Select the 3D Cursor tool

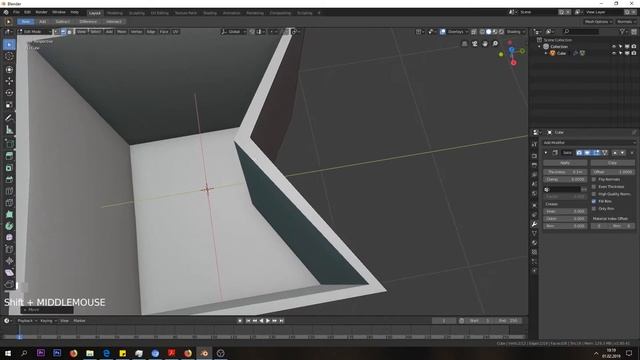pyautogui.click(x=9, y=57)
